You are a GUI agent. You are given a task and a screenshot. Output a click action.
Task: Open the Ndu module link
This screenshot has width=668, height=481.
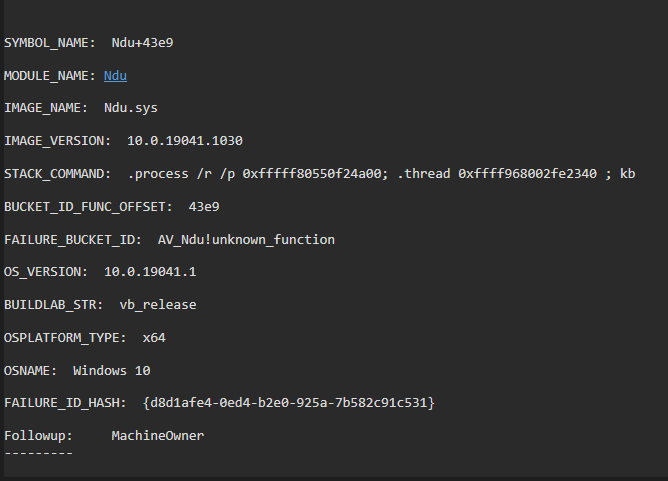(x=115, y=76)
